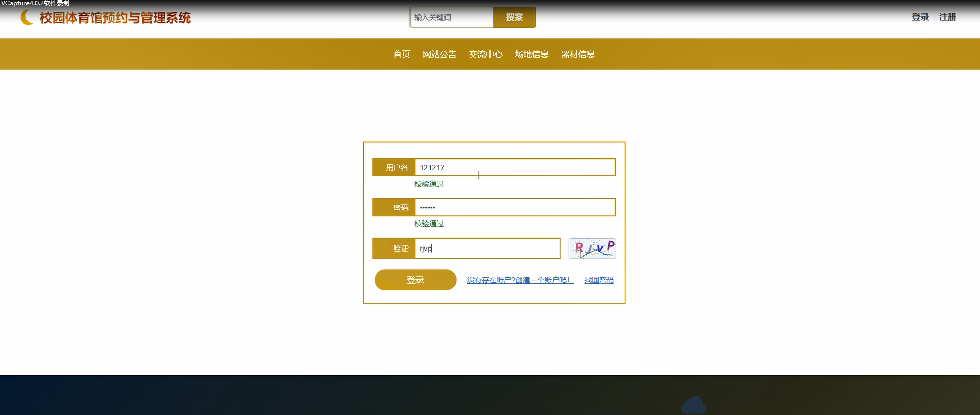Open the 注册 register link
The image size is (980, 415).
pos(948,17)
